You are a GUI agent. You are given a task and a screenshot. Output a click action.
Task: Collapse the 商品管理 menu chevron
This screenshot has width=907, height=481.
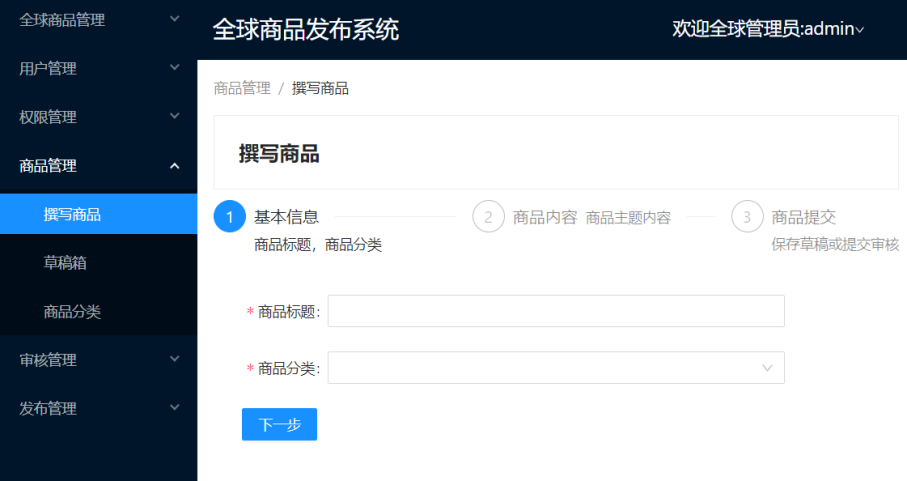[174, 166]
